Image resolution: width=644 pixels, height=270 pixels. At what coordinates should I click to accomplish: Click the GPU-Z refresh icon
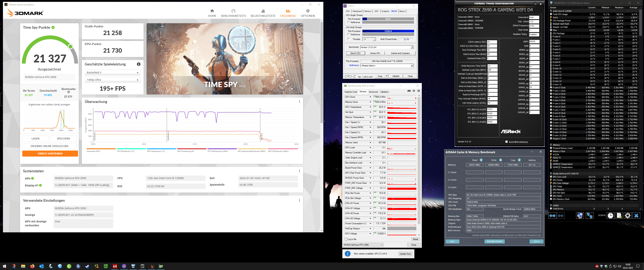(x=414, y=91)
